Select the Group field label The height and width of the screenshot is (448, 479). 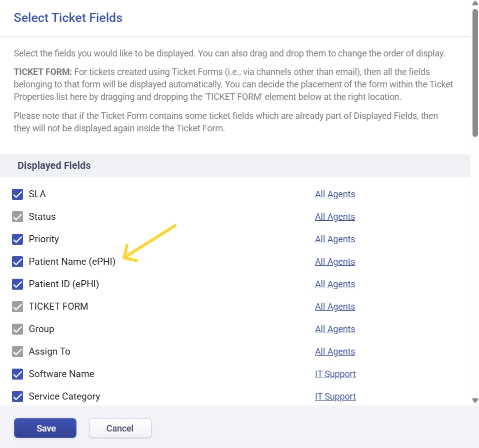click(41, 329)
